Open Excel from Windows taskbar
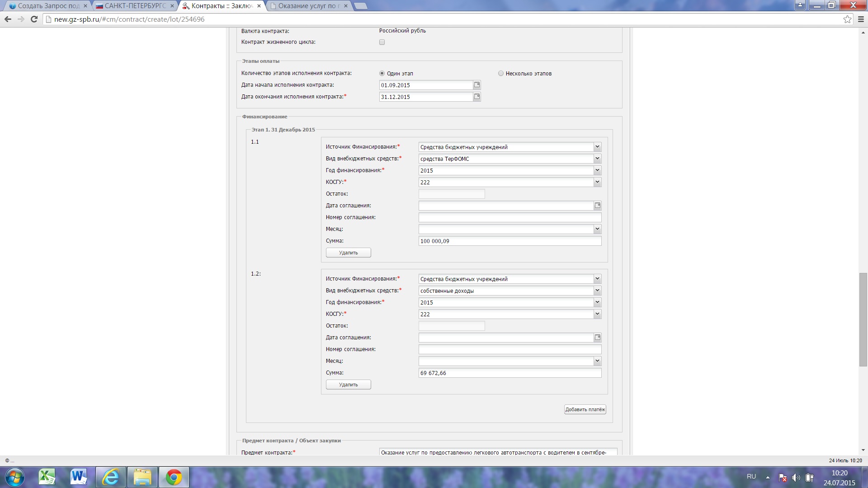Image resolution: width=868 pixels, height=488 pixels. (x=47, y=477)
